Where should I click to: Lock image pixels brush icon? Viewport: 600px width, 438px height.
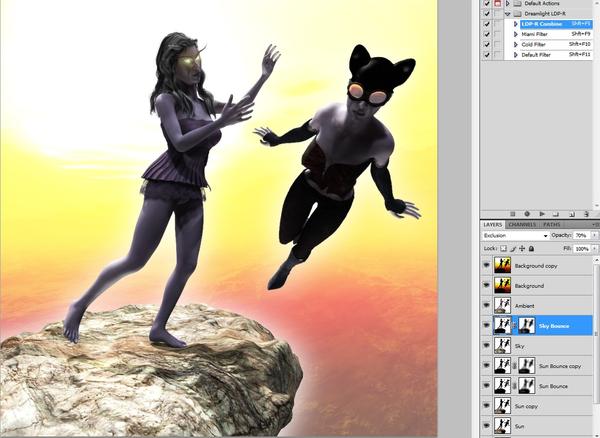(513, 249)
